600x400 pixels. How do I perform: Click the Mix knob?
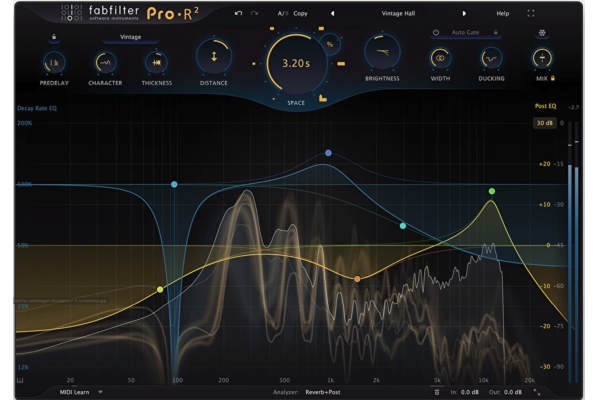[x=542, y=59]
